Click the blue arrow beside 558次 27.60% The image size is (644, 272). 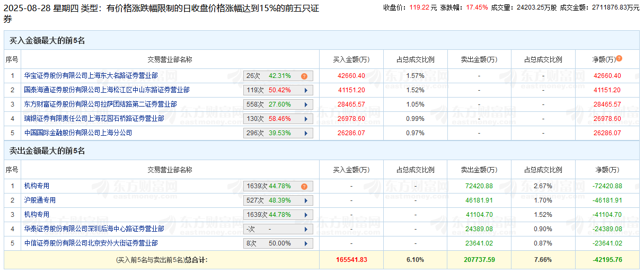[x=306, y=104]
